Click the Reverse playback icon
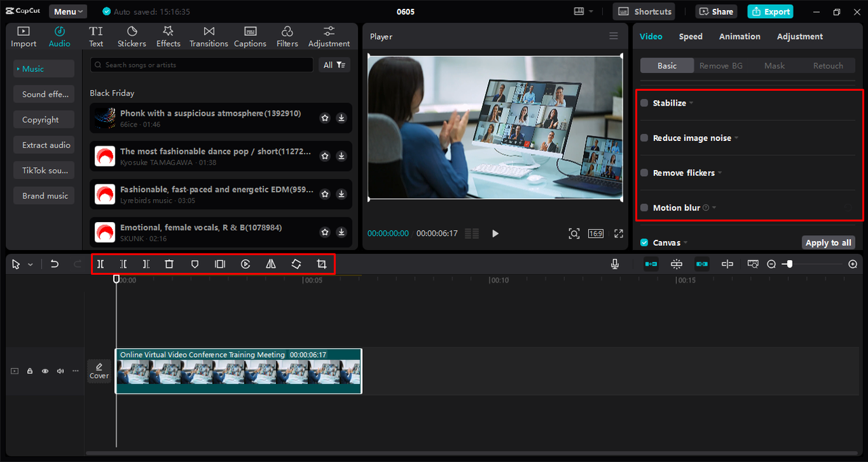Viewport: 868px width, 462px height. [245, 264]
